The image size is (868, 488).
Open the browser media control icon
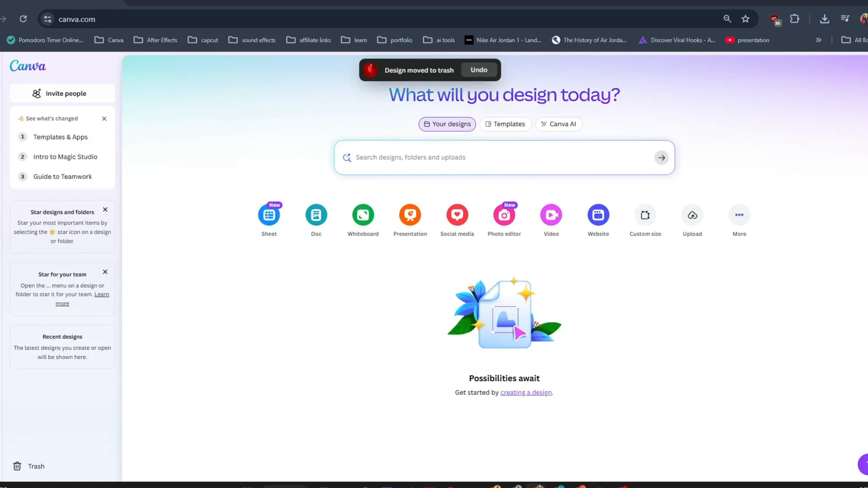point(845,19)
